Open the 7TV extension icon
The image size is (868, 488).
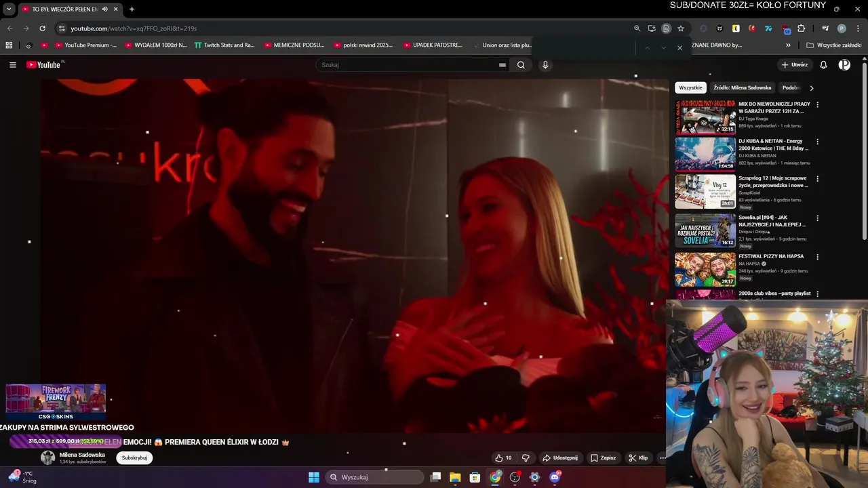(768, 28)
